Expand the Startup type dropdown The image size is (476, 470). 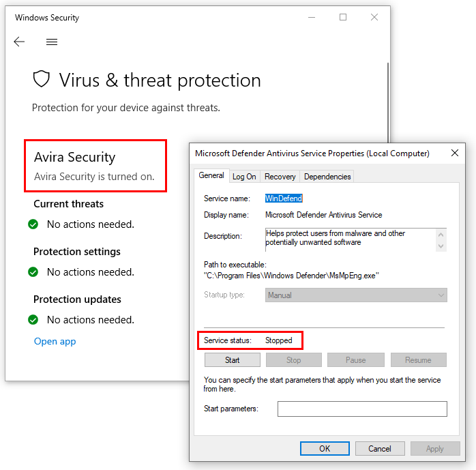[356, 295]
